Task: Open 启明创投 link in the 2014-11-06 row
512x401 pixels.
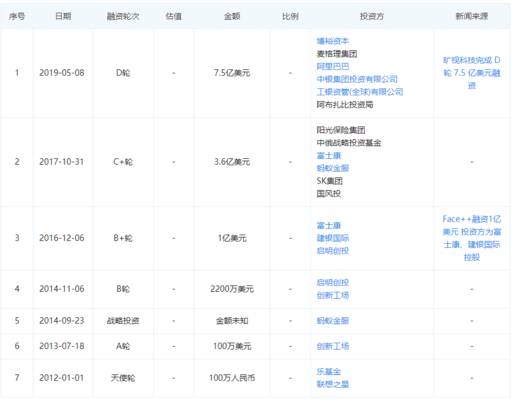Action: pyautogui.click(x=332, y=282)
